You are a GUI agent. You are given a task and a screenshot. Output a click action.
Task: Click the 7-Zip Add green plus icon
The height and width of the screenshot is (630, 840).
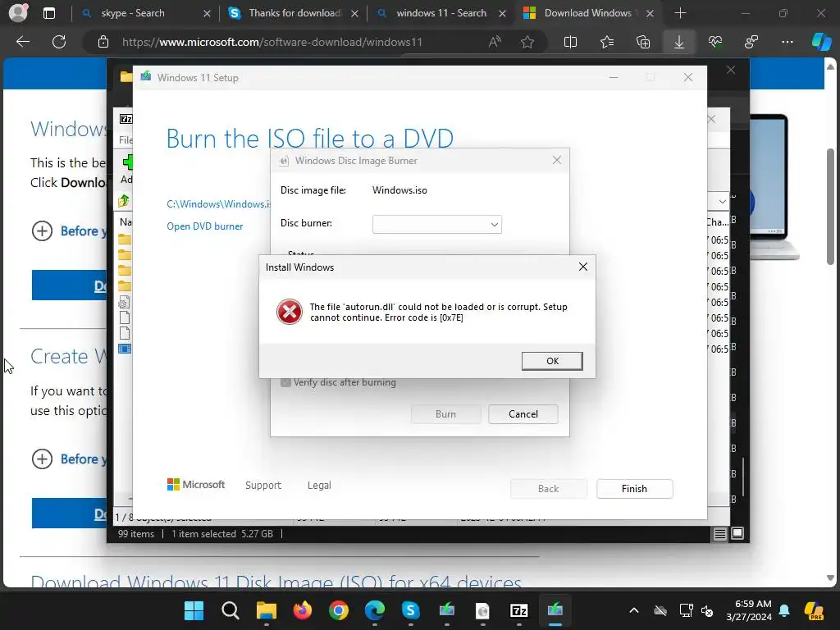[x=127, y=162]
